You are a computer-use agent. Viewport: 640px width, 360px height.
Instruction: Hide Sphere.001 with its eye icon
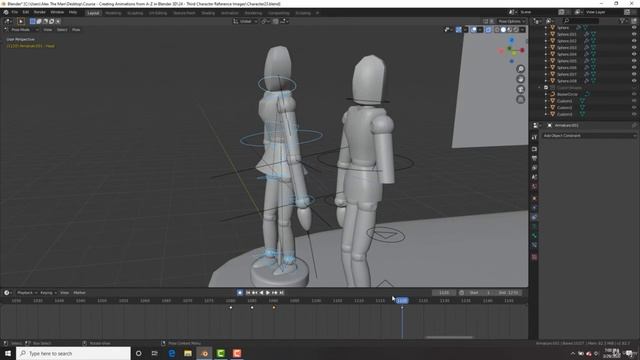click(x=634, y=34)
